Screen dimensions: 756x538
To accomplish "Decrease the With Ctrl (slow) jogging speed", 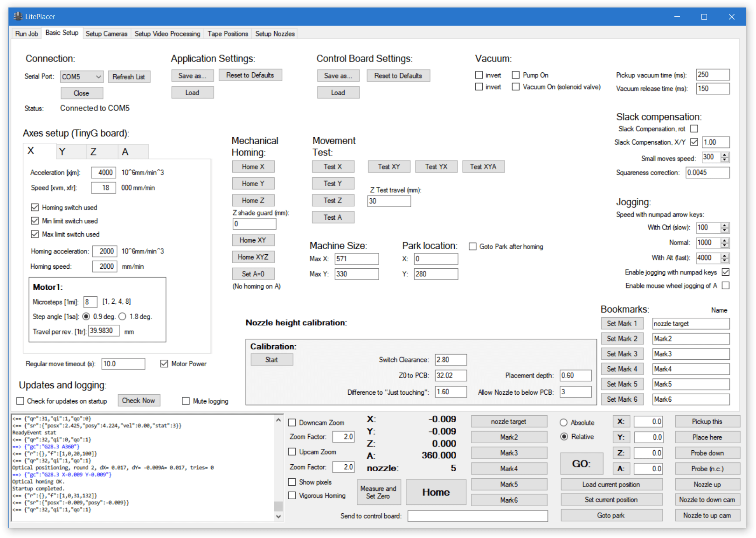I will coord(725,231).
